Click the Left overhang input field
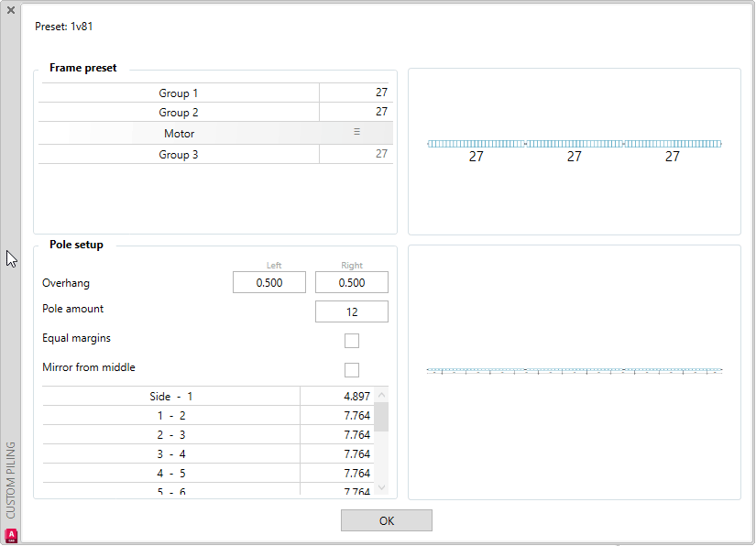 (x=269, y=282)
